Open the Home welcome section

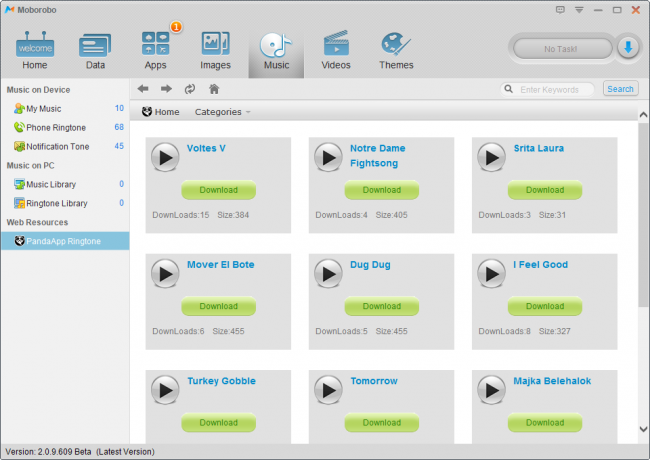pos(35,51)
